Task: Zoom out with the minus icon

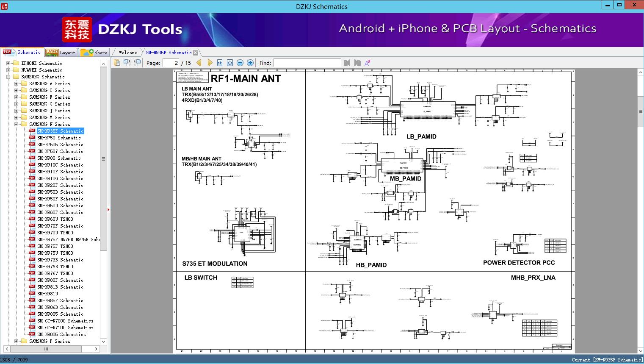Action: pyautogui.click(x=240, y=63)
